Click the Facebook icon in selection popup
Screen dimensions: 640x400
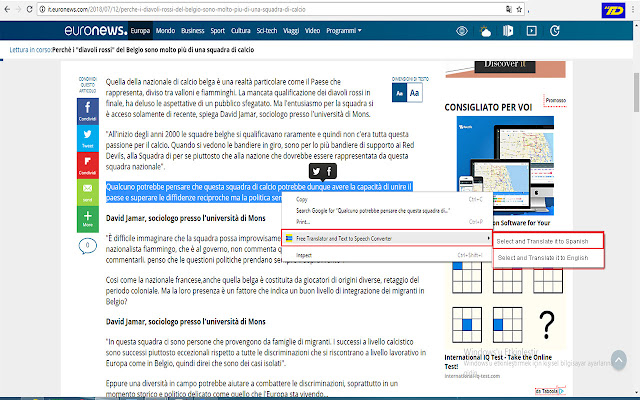point(329,171)
